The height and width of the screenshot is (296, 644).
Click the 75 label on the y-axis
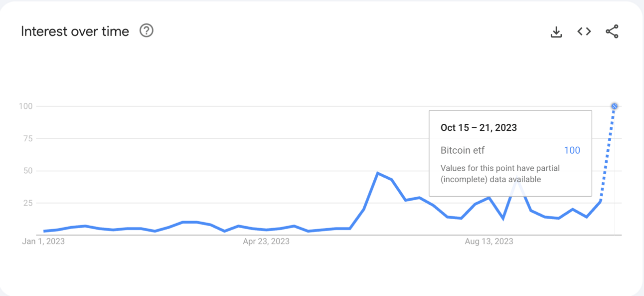pos(28,138)
